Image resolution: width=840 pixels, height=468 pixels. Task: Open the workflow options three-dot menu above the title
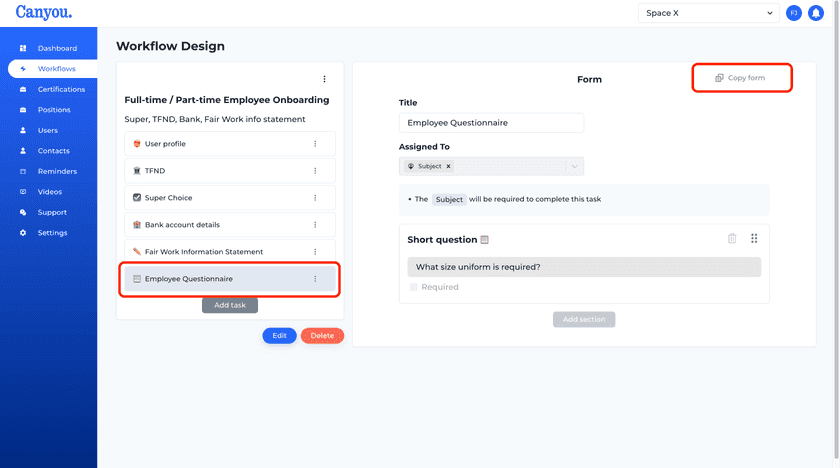click(324, 79)
